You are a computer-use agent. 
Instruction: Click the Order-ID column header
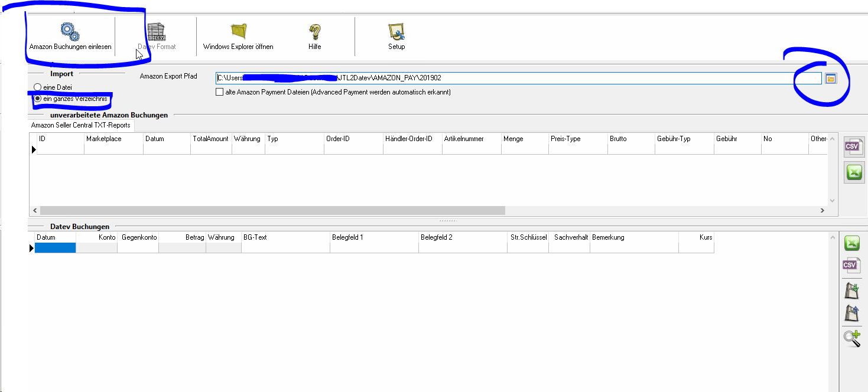click(x=354, y=139)
